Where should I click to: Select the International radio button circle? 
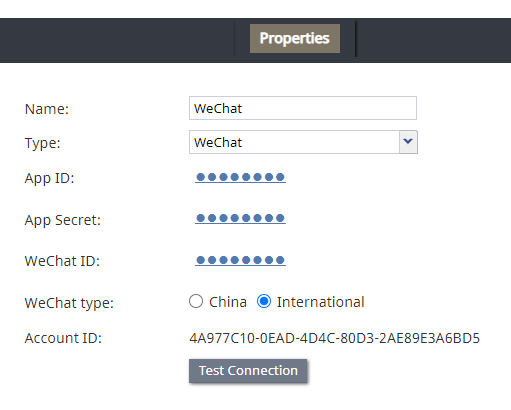pos(264,301)
